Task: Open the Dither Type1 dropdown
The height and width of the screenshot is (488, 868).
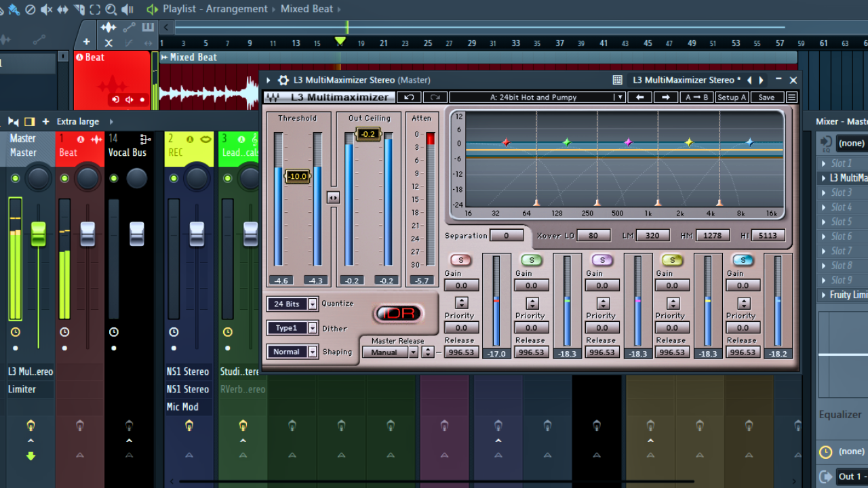Action: coord(313,328)
